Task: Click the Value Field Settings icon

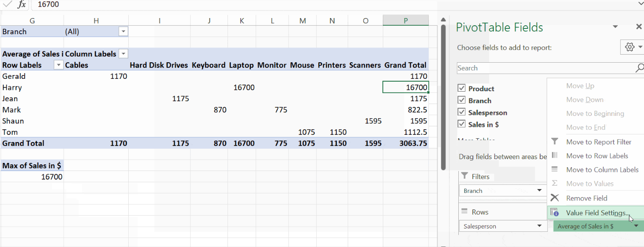Action: point(554,213)
